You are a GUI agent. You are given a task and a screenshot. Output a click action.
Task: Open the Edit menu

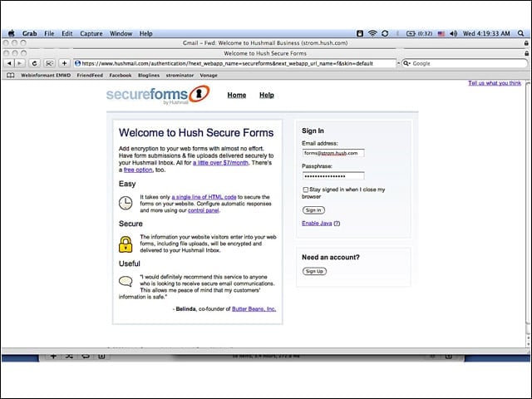pos(67,33)
